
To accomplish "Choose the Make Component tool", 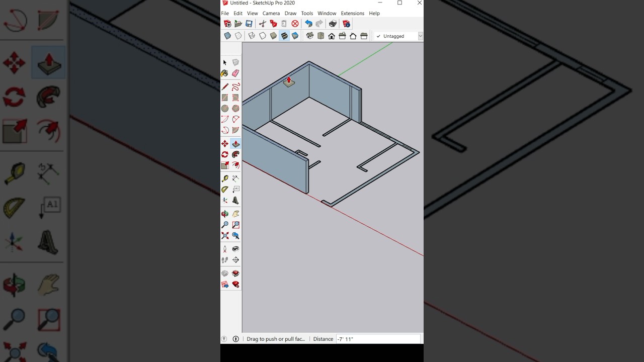I will click(235, 62).
